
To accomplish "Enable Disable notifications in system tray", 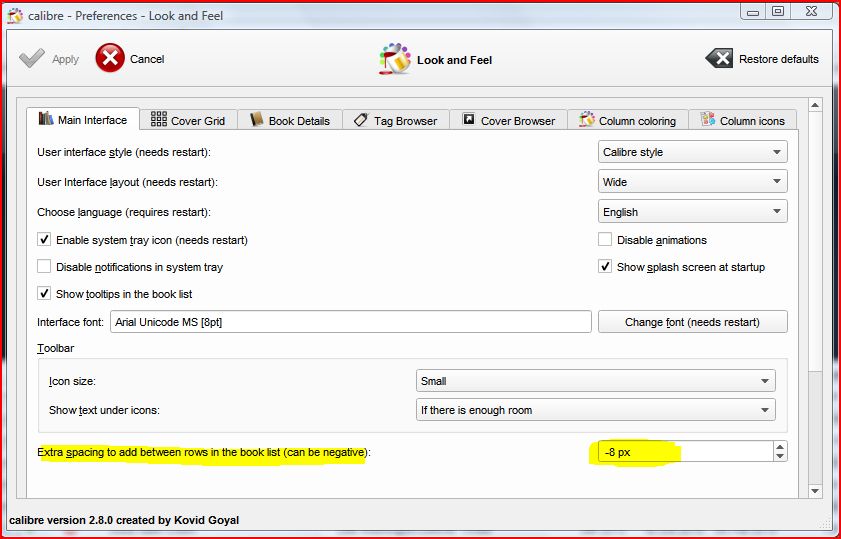I will [44, 267].
